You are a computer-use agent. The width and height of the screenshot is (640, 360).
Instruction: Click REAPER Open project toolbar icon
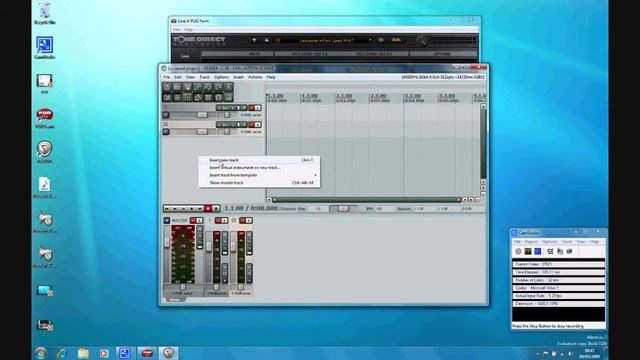177,87
